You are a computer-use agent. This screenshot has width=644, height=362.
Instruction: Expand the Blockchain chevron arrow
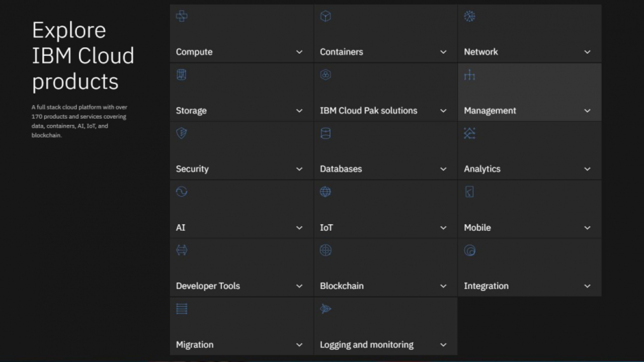point(443,286)
